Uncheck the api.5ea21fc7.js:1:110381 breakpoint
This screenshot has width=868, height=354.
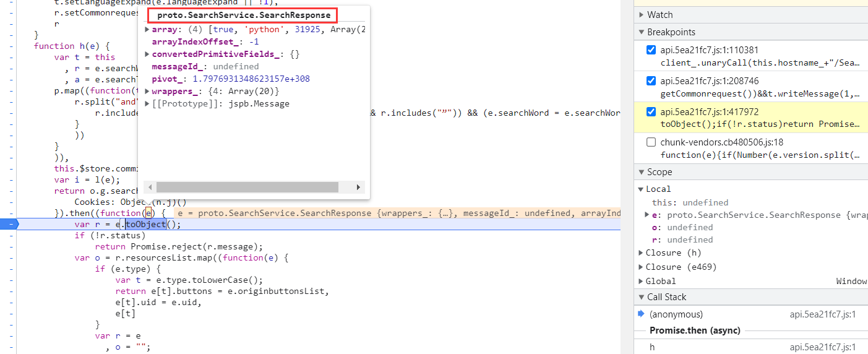[x=651, y=50]
